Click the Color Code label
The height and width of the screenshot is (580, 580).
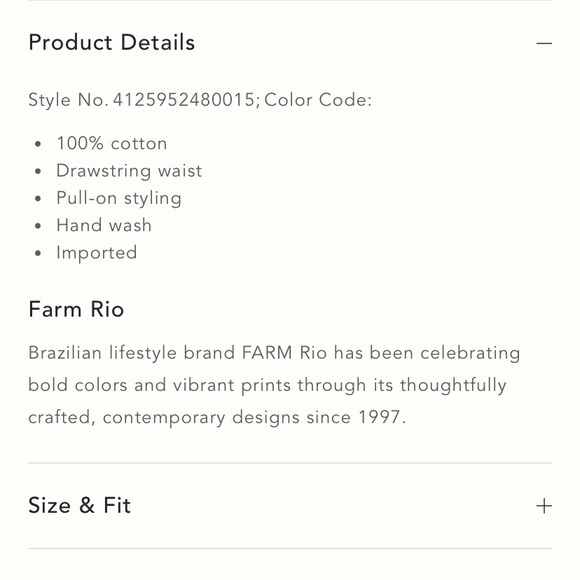[x=318, y=100]
